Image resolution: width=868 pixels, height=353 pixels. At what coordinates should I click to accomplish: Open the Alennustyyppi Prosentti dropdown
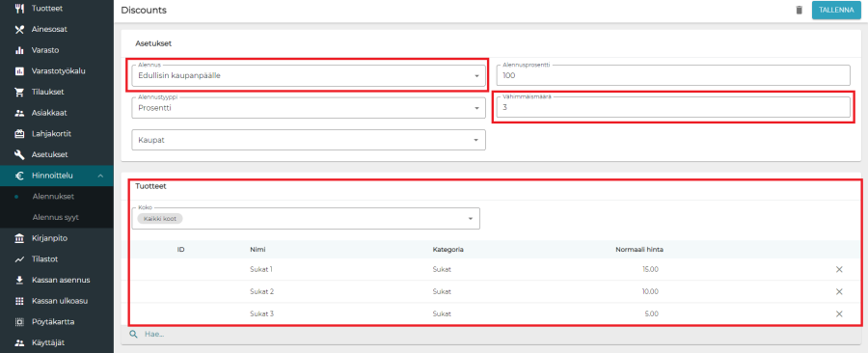309,108
